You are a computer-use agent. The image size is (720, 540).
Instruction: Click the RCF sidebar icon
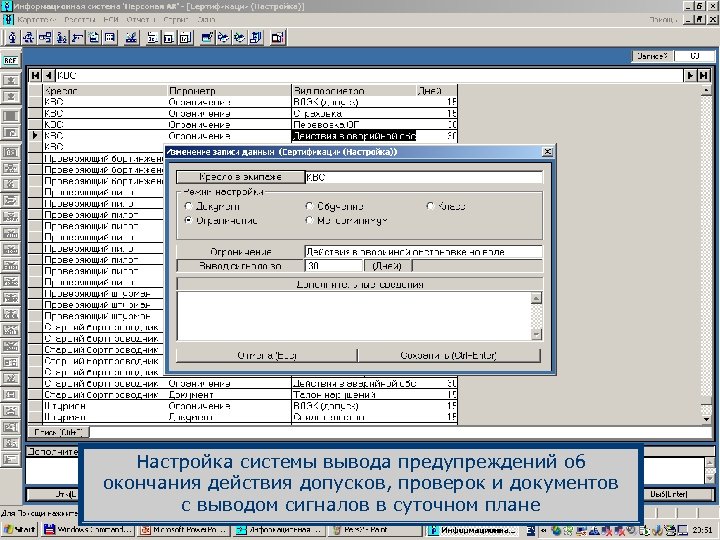[10, 60]
